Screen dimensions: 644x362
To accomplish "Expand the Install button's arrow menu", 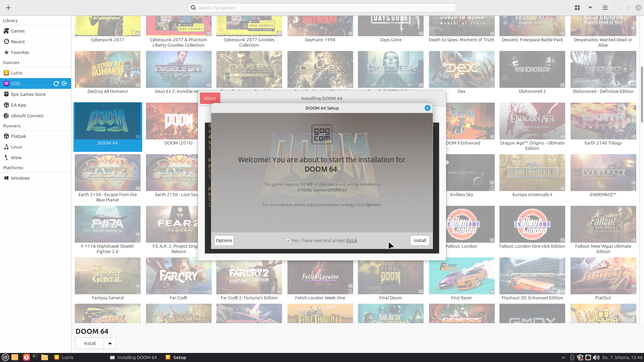I will point(110,343).
